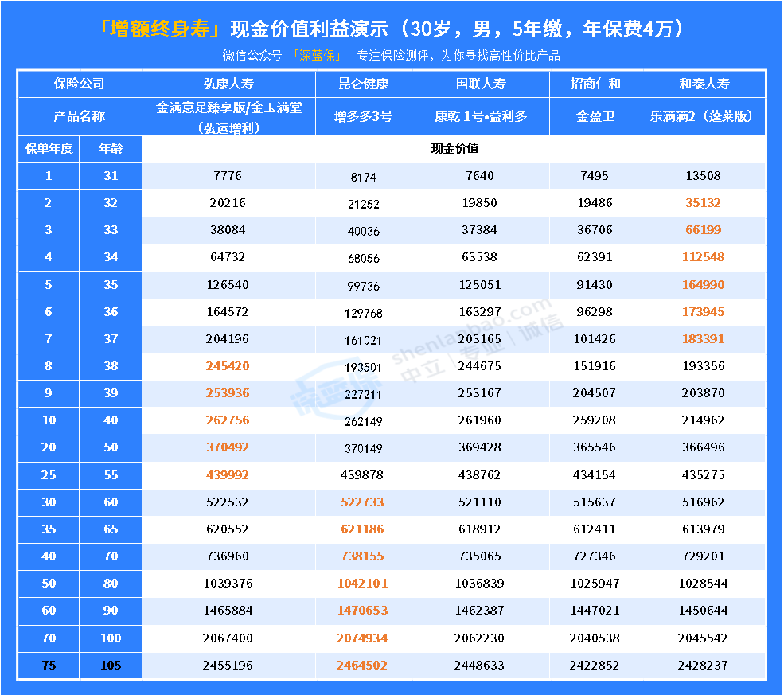
Task: Select cell value 618912
Action: (x=479, y=529)
